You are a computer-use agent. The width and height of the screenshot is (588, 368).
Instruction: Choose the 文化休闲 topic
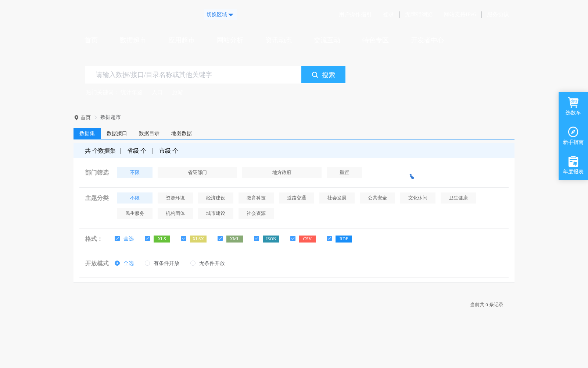click(x=418, y=198)
